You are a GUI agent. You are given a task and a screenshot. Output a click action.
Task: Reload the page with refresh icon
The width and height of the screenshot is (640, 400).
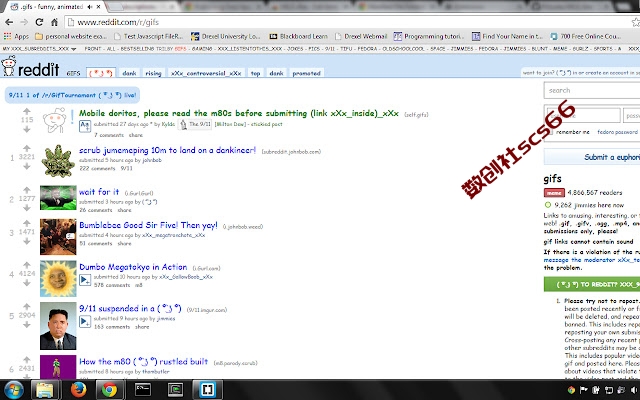pyautogui.click(x=39, y=22)
